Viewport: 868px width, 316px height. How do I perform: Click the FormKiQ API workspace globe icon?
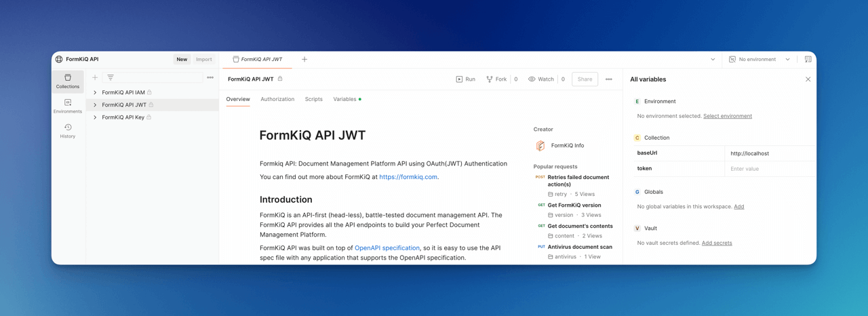(x=59, y=60)
